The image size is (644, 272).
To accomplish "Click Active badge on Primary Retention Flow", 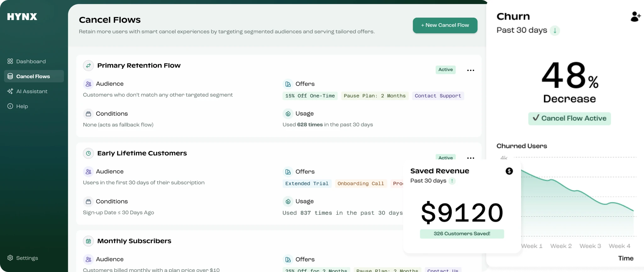I will click(x=446, y=69).
